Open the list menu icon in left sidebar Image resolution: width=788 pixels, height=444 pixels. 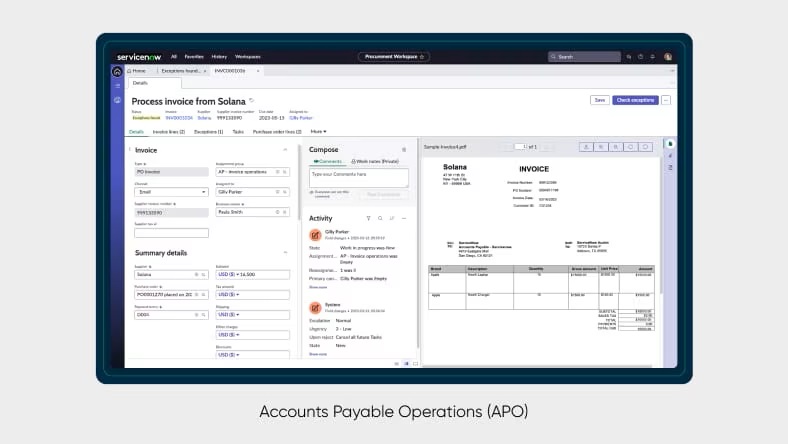click(117, 86)
